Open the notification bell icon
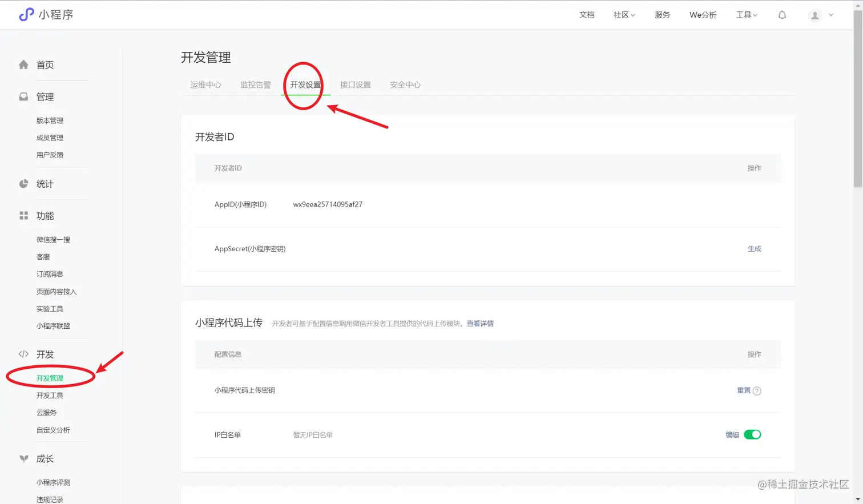 point(782,15)
